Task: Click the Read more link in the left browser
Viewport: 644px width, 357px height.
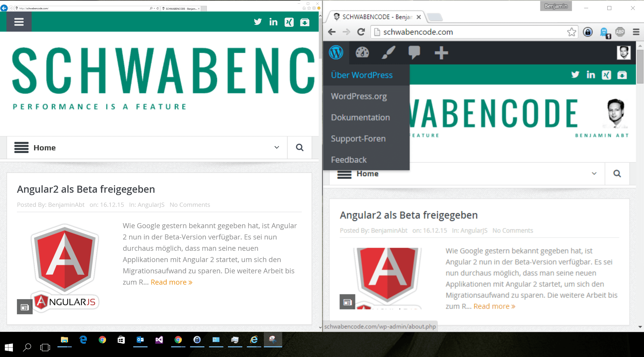Action: 171,282
